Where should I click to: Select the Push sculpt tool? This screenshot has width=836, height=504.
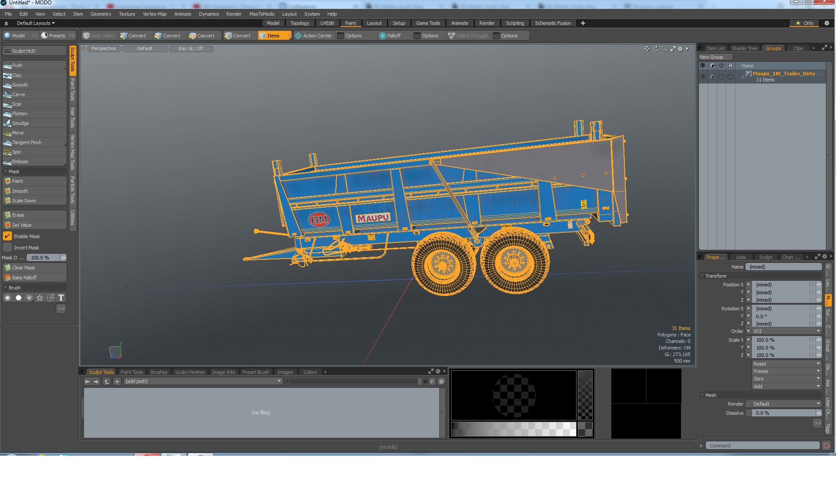[x=34, y=65]
